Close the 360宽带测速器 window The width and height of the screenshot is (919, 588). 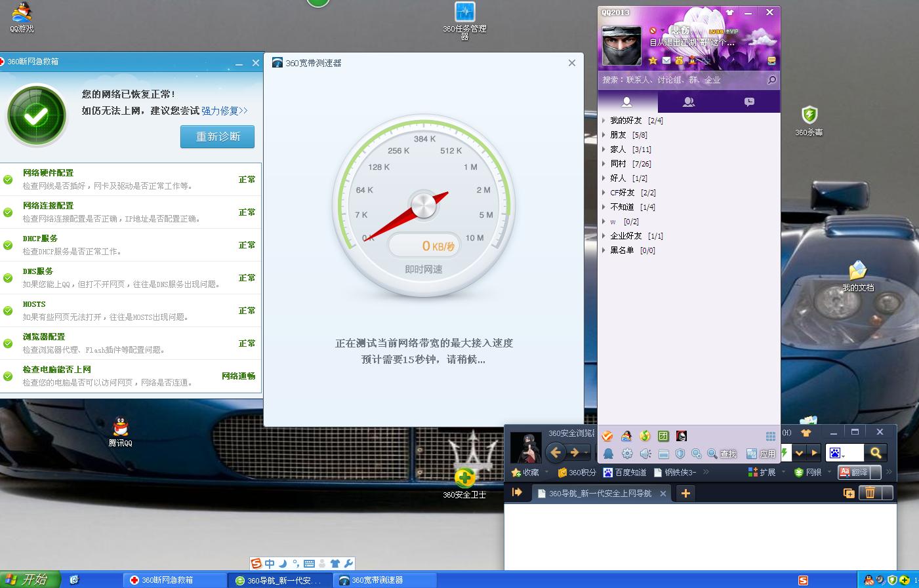pos(572,63)
